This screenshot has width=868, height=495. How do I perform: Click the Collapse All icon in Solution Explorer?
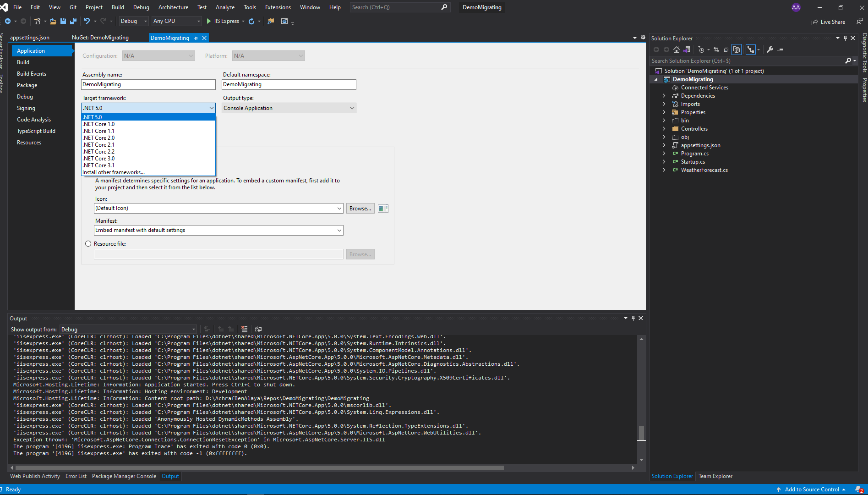click(x=726, y=49)
